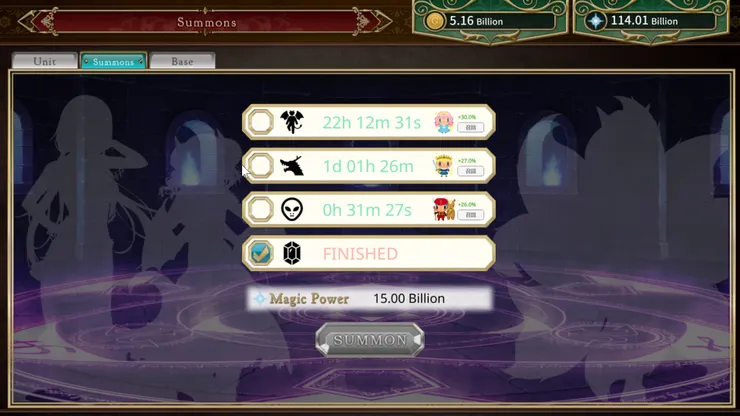Open the Base tab

click(x=182, y=61)
